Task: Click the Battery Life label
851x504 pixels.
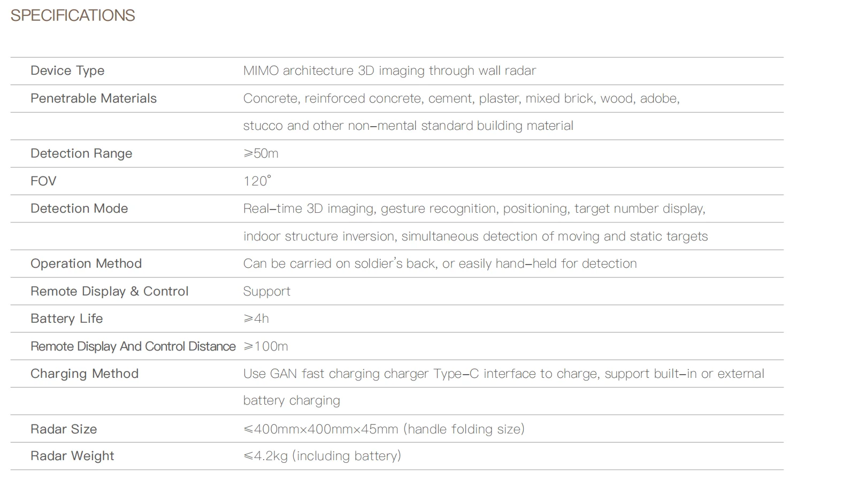Action: pos(67,319)
